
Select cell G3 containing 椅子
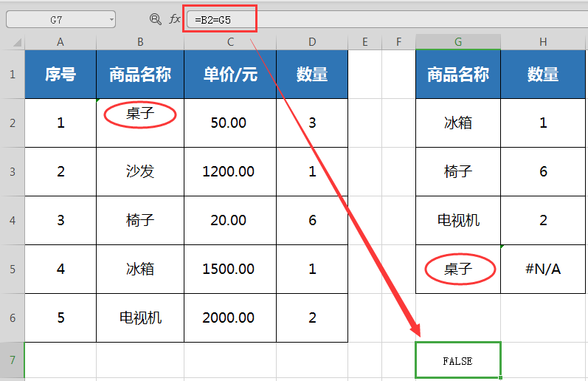tap(458, 172)
